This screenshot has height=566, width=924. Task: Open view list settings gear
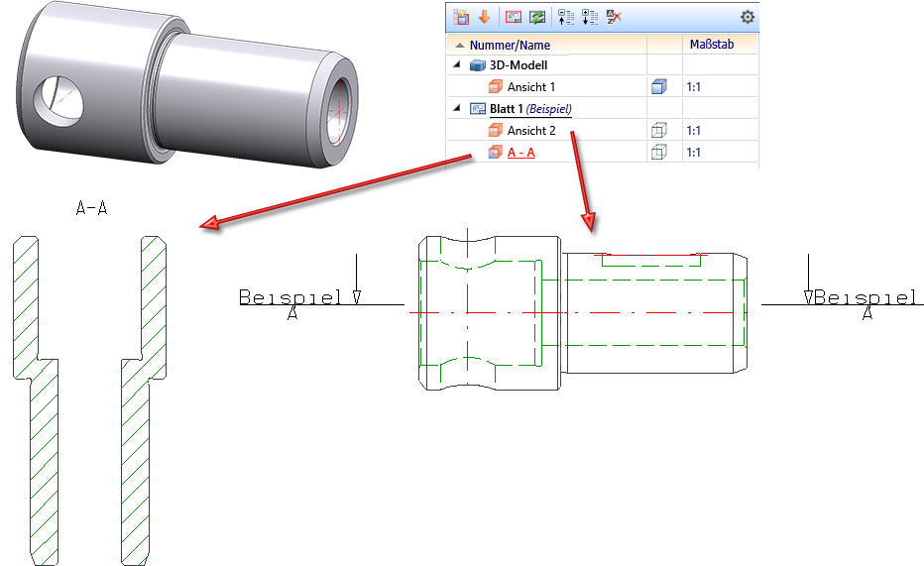coord(748,17)
